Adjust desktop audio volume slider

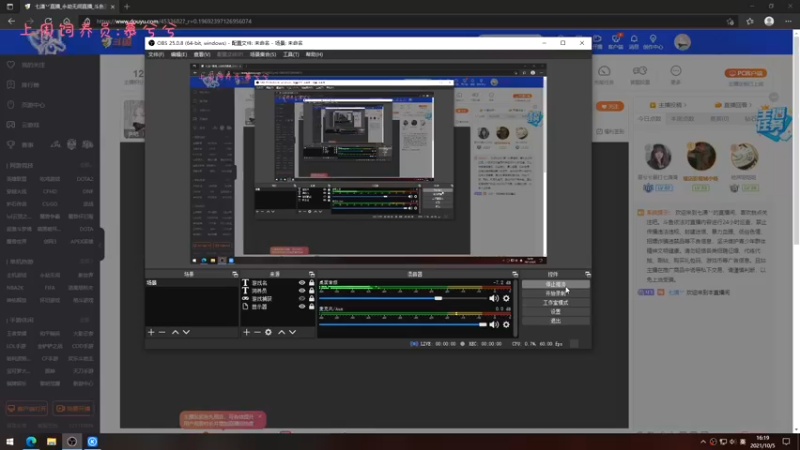[x=438, y=298]
